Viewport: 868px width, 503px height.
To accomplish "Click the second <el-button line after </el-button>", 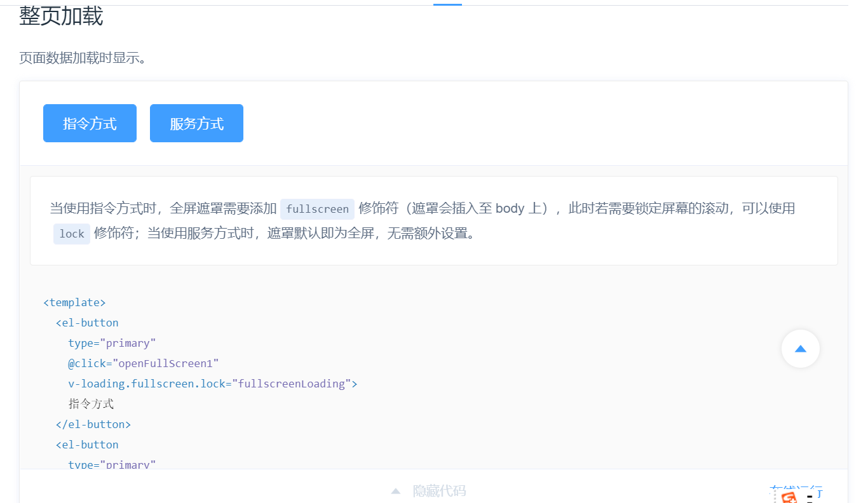I will (87, 445).
